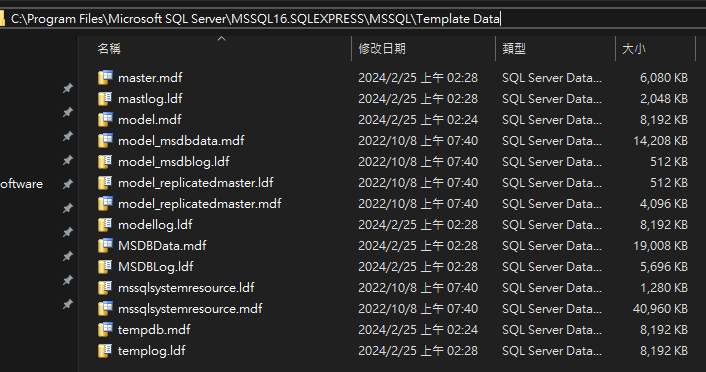The width and height of the screenshot is (706, 372).
Task: Click the folder icon in address bar
Action: pos(2,19)
